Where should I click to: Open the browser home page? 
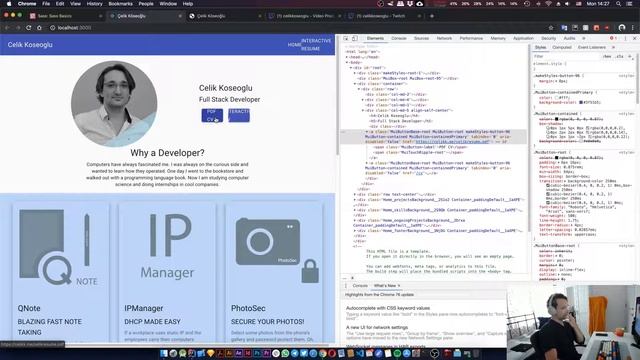pyautogui.click(x=39, y=28)
